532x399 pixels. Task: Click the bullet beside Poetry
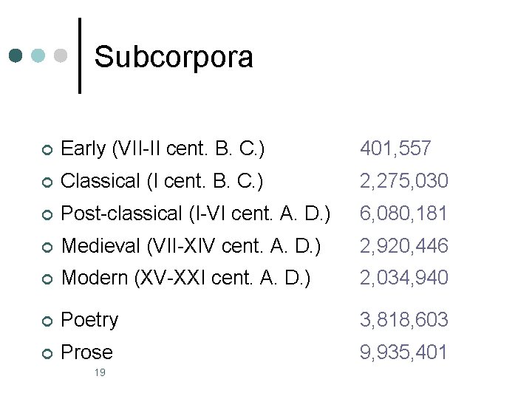click(47, 321)
